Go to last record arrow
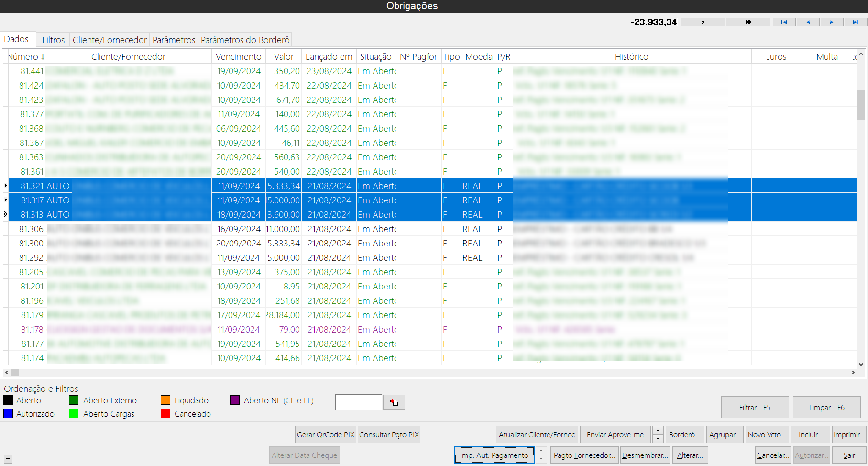The width and height of the screenshot is (868, 466). coord(856,22)
